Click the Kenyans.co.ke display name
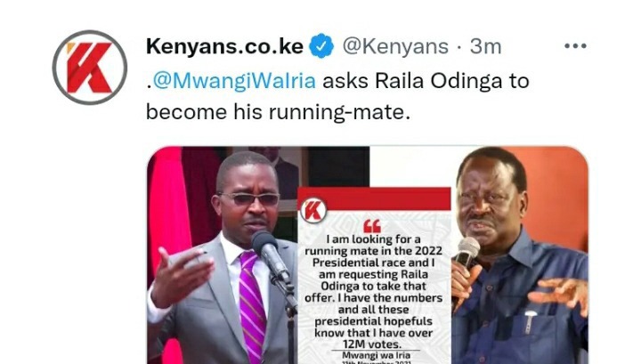The height and width of the screenshot is (364, 641). pos(224,46)
